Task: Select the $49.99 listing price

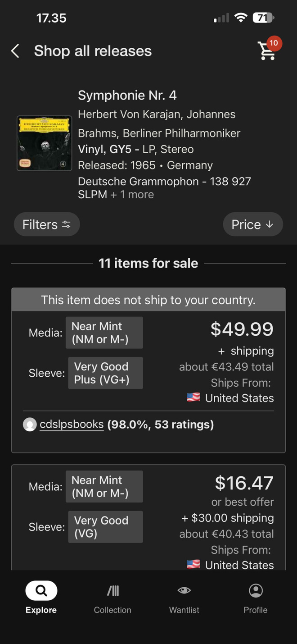Action: 242,329
